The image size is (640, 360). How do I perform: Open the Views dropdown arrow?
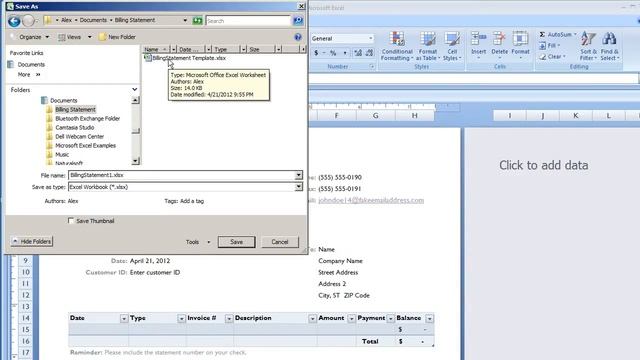click(x=89, y=37)
